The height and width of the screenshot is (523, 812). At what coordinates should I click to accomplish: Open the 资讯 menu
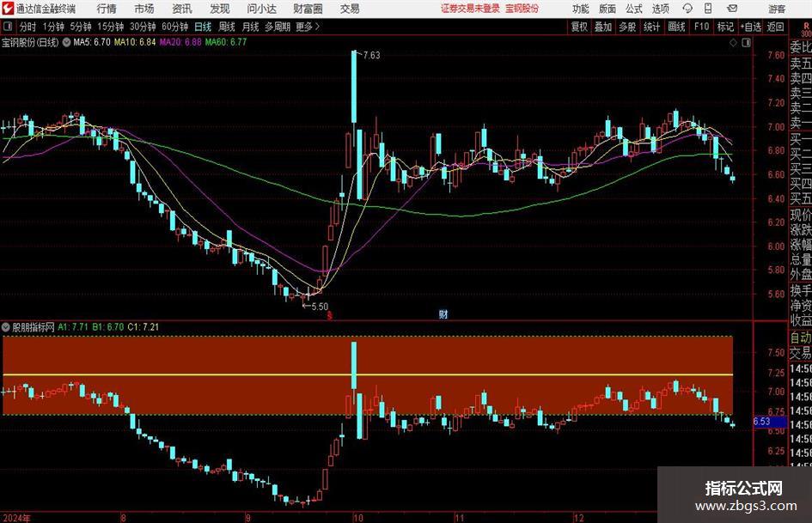coord(182,9)
